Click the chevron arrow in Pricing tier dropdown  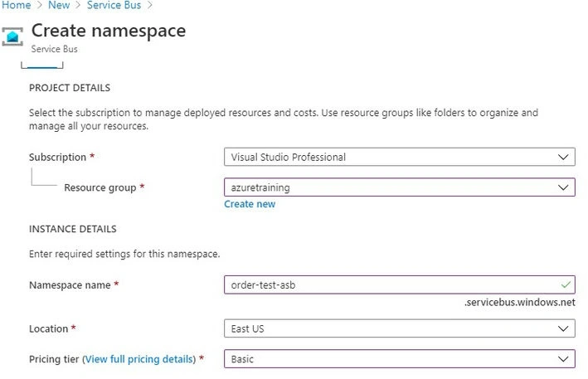coord(563,359)
